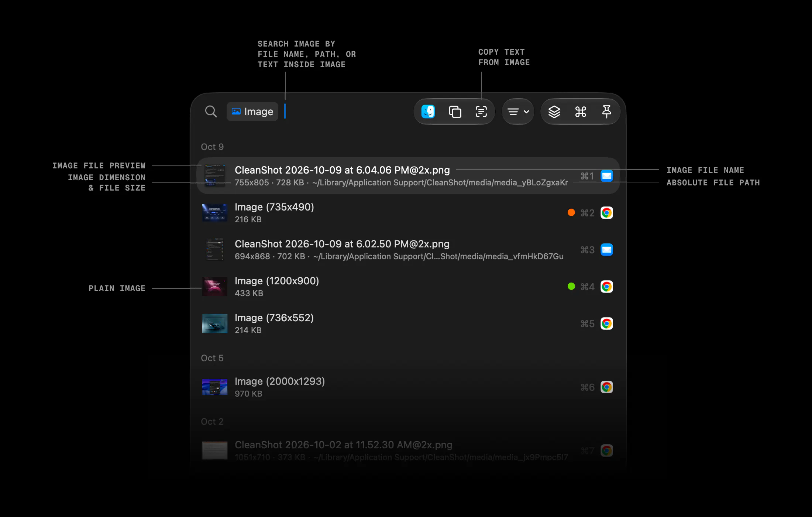The height and width of the screenshot is (517, 812).
Task: Remove the Image filter chip
Action: [252, 112]
